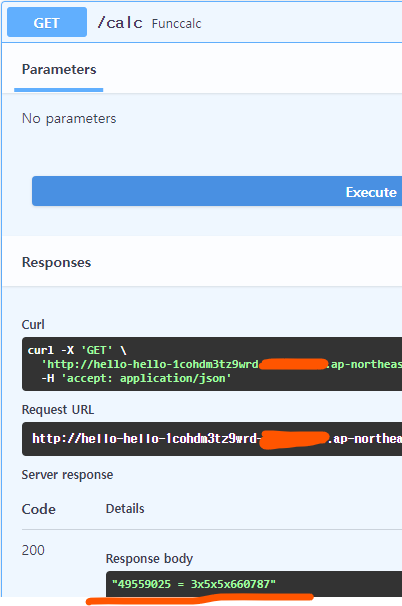The width and height of the screenshot is (402, 606).
Task: Select the /calc endpoint path
Action: click(x=120, y=23)
